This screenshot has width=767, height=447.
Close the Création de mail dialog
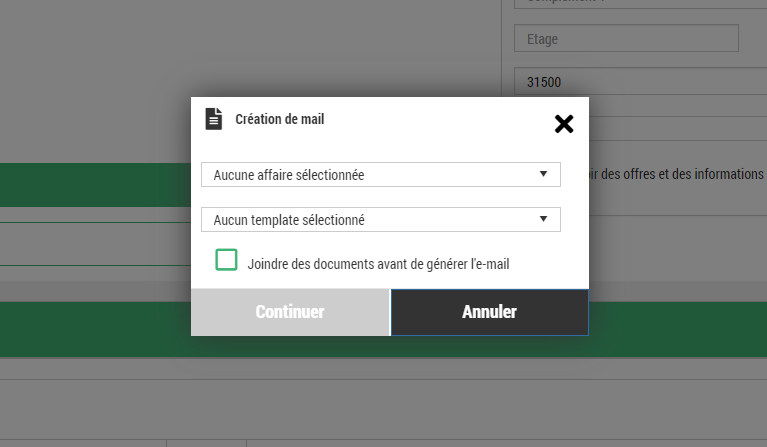pyautogui.click(x=564, y=123)
